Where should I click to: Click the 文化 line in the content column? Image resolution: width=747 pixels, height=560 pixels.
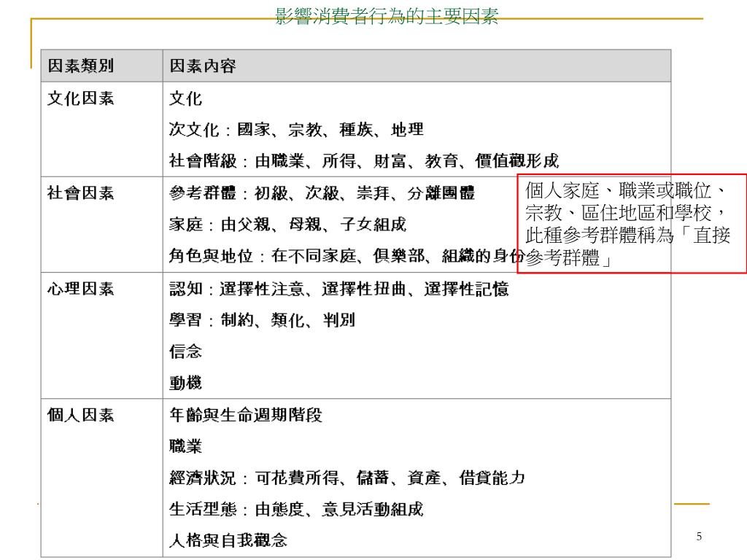pos(186,98)
